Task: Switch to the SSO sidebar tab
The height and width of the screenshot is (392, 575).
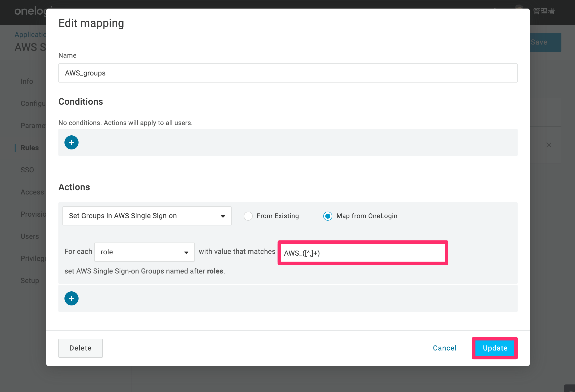Action: [27, 170]
